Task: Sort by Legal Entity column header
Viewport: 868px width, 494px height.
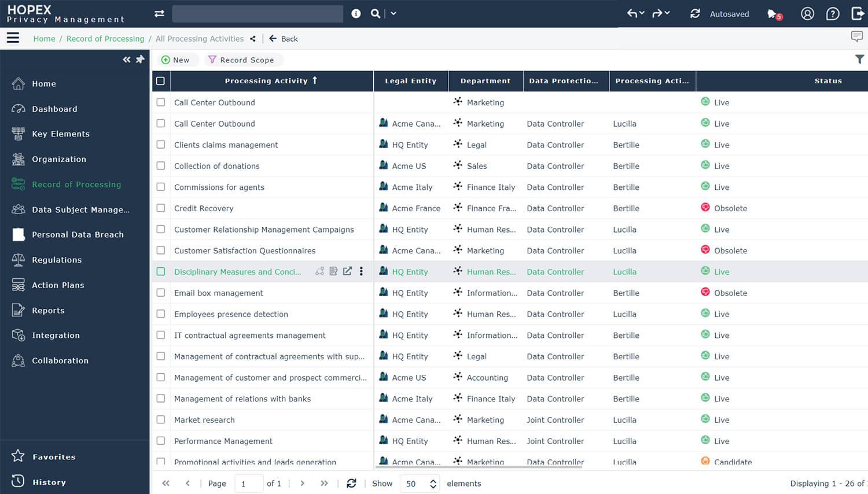Action: [x=411, y=81]
